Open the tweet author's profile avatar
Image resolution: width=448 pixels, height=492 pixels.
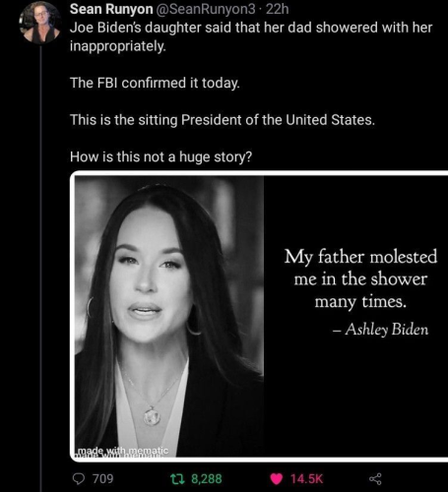coord(40,24)
